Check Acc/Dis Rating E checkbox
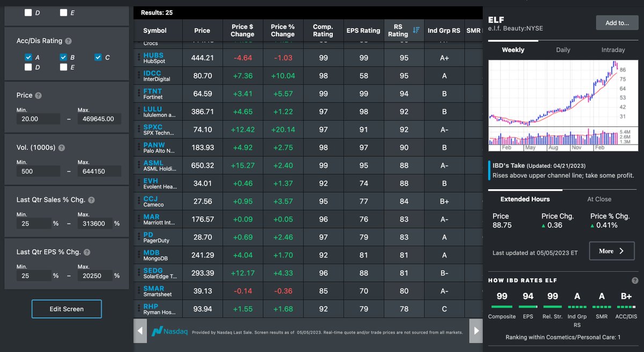Viewport: 644px width, 352px height. point(63,67)
